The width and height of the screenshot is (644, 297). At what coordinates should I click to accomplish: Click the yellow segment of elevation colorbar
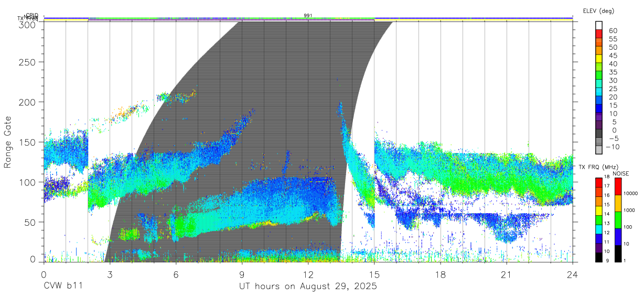599,59
